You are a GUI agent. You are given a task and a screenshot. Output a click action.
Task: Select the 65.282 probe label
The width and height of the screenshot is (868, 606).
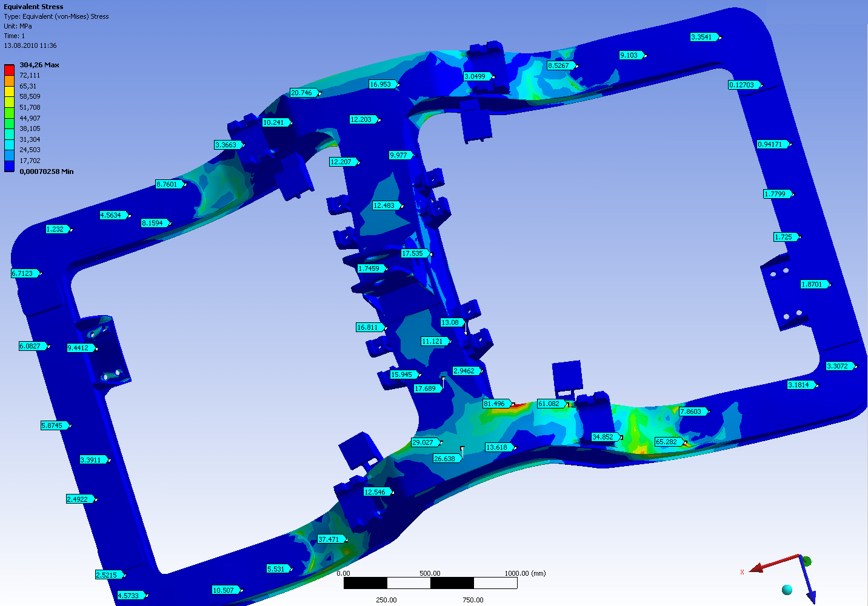point(669,442)
